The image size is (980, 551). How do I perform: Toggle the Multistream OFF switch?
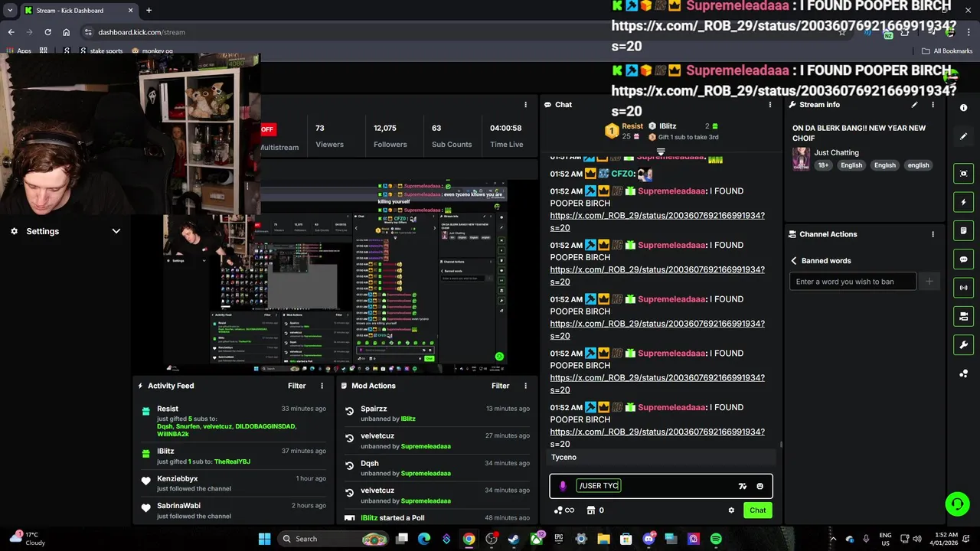(267, 129)
